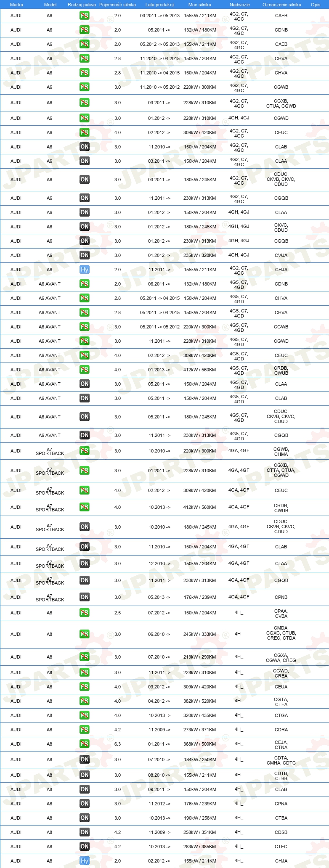Click the petrol icon in A6 AVANT 412kW row
The image size is (329, 868).
[85, 370]
